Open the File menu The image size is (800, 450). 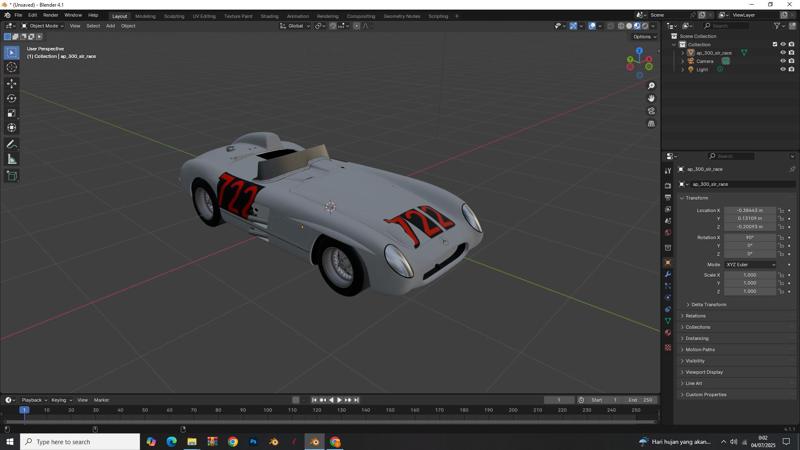tap(18, 15)
